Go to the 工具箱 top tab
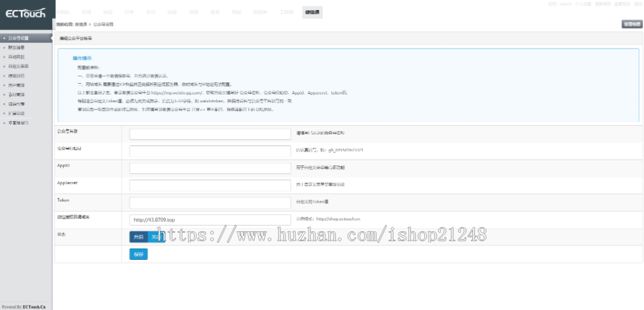 pyautogui.click(x=286, y=12)
